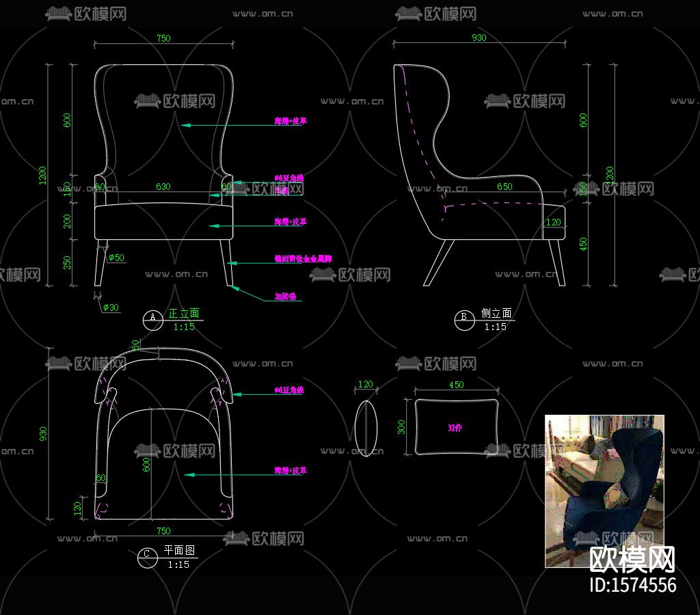Select the 750 width dimension above the front elevation
Image resolution: width=700 pixels, height=615 pixels.
163,38
